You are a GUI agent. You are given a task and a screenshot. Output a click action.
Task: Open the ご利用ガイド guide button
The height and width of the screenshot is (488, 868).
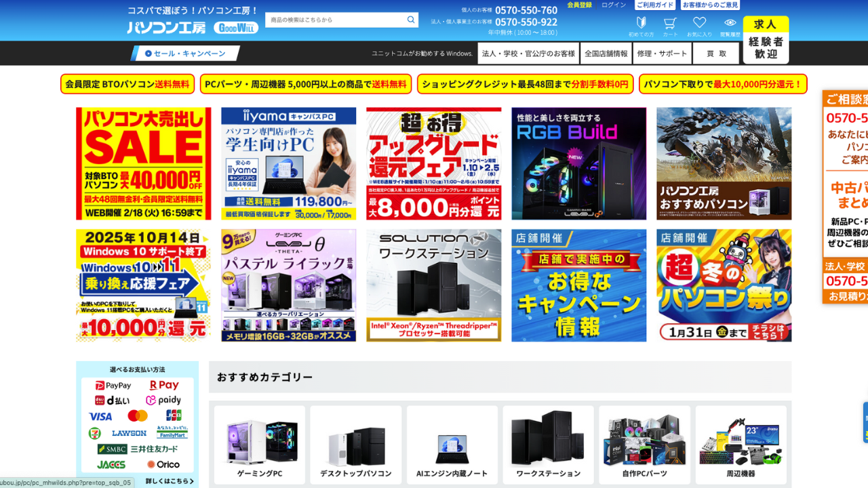click(654, 5)
